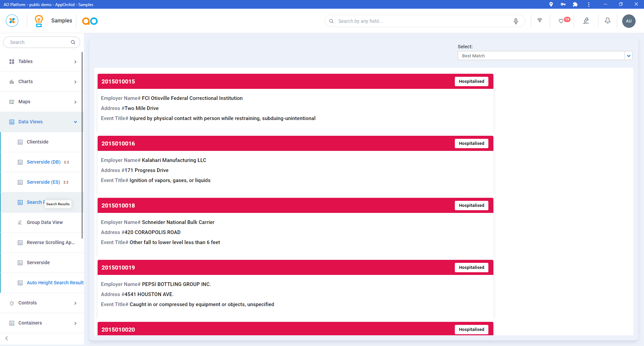Click the microphone voice search icon
The height and width of the screenshot is (346, 644).
[516, 21]
